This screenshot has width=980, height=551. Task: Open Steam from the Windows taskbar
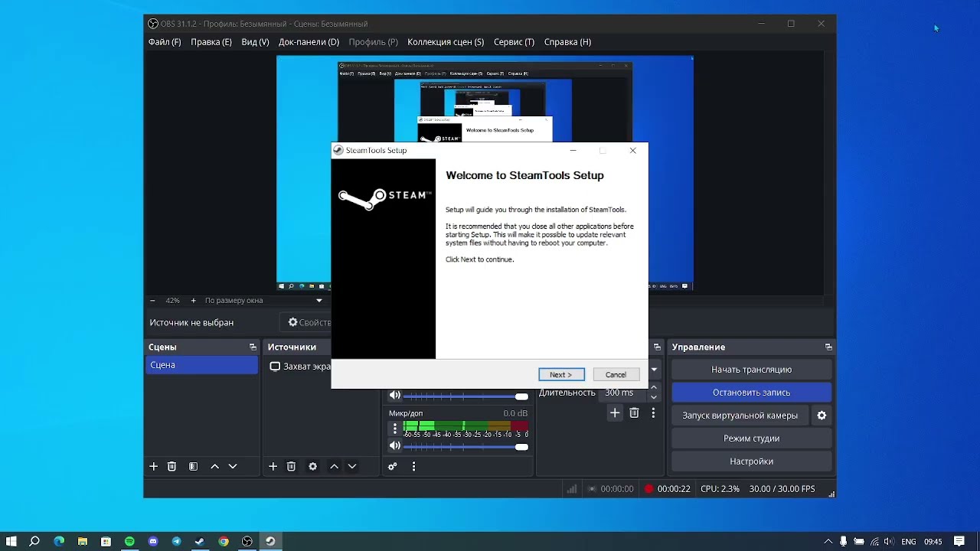click(x=200, y=541)
